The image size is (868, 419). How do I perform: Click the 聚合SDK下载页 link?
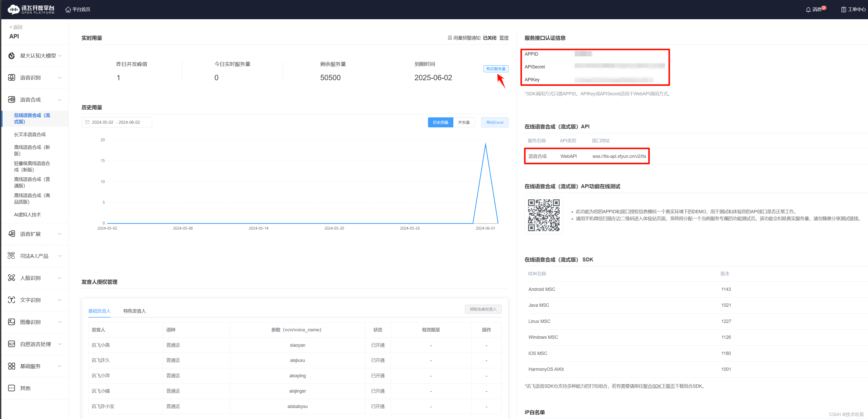(x=658, y=386)
